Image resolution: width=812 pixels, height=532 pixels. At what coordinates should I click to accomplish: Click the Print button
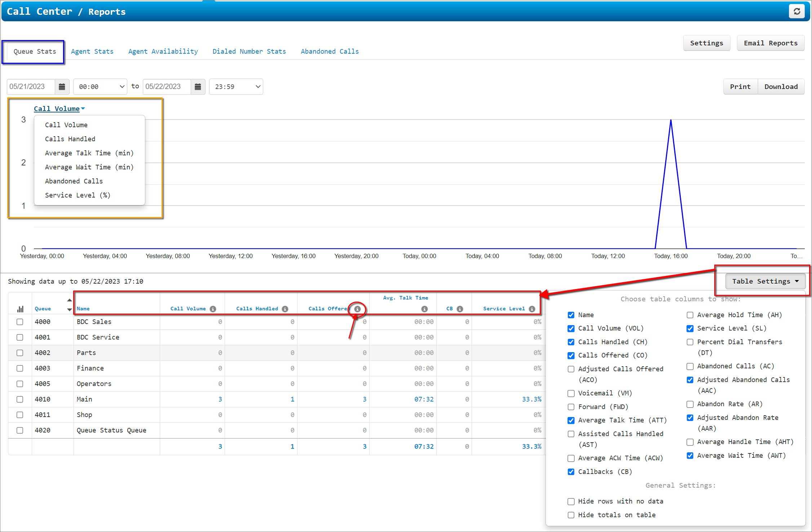tap(741, 87)
